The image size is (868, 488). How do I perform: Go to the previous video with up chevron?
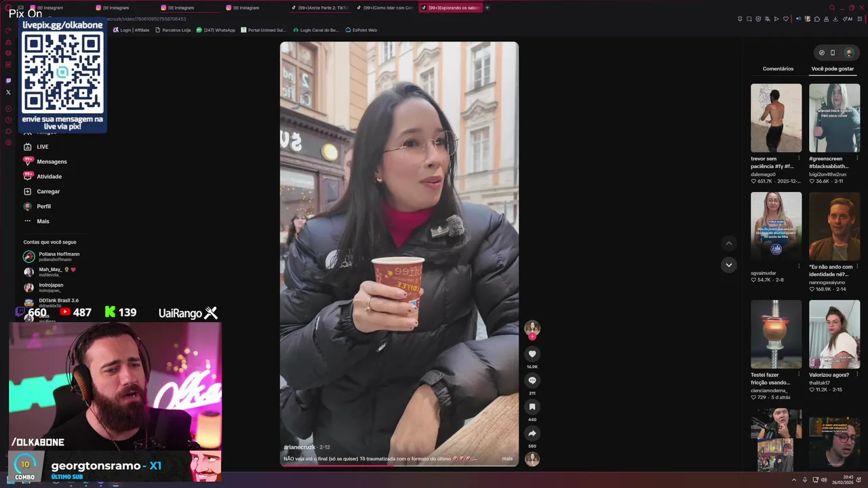coord(729,243)
